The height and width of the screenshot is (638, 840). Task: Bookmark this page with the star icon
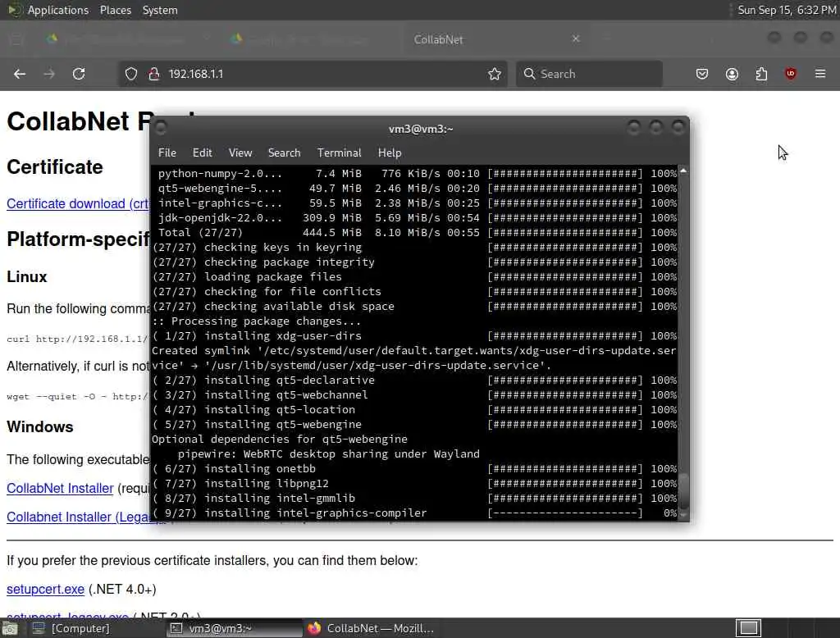click(495, 74)
